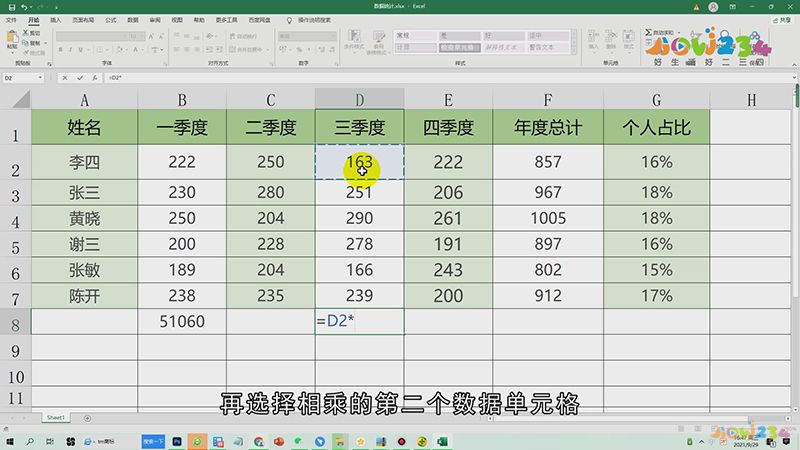Switch to Excel in the taskbar

[x=442, y=442]
